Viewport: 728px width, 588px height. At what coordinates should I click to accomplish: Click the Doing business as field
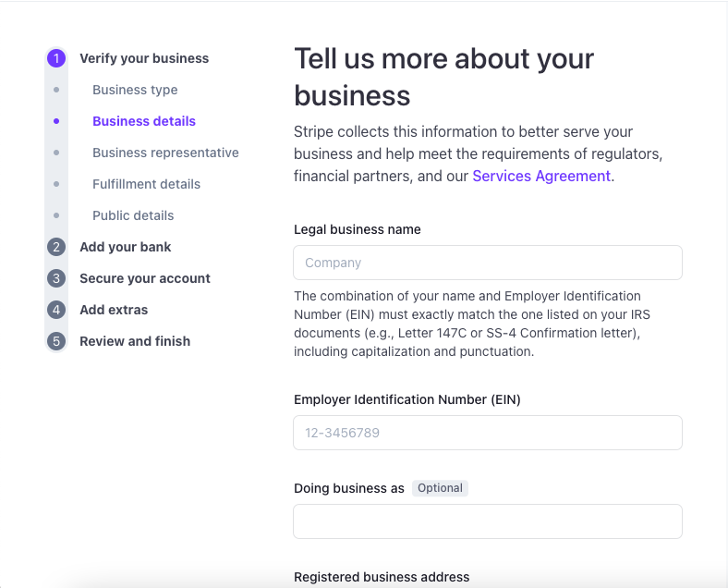(488, 521)
